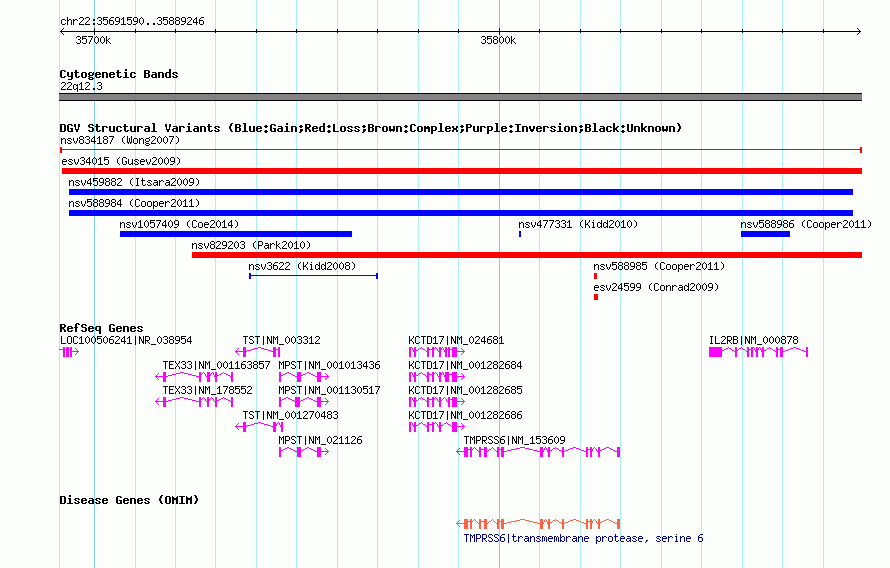
Task: Click the 35800k ruler position label
Action: (498, 40)
